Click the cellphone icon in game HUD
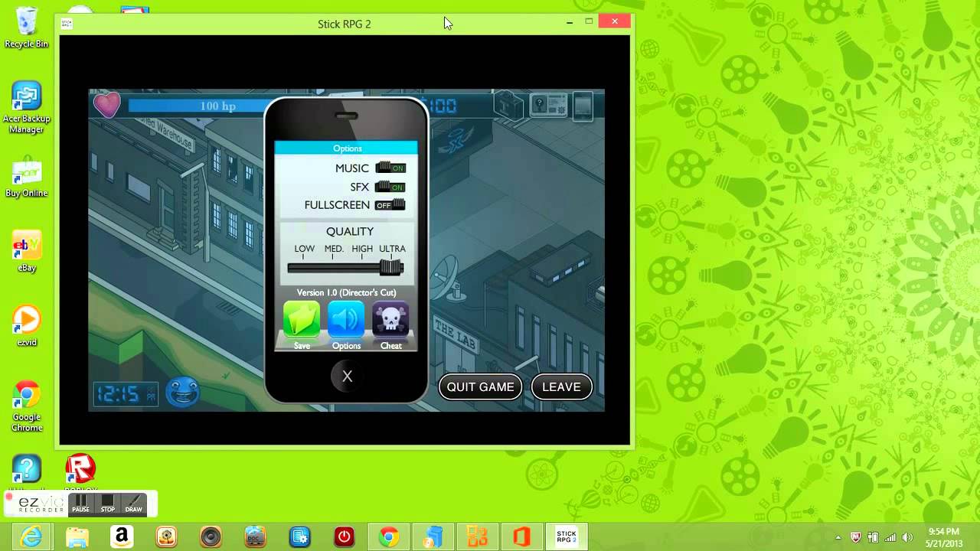Screen dimensions: 980x551 point(583,106)
